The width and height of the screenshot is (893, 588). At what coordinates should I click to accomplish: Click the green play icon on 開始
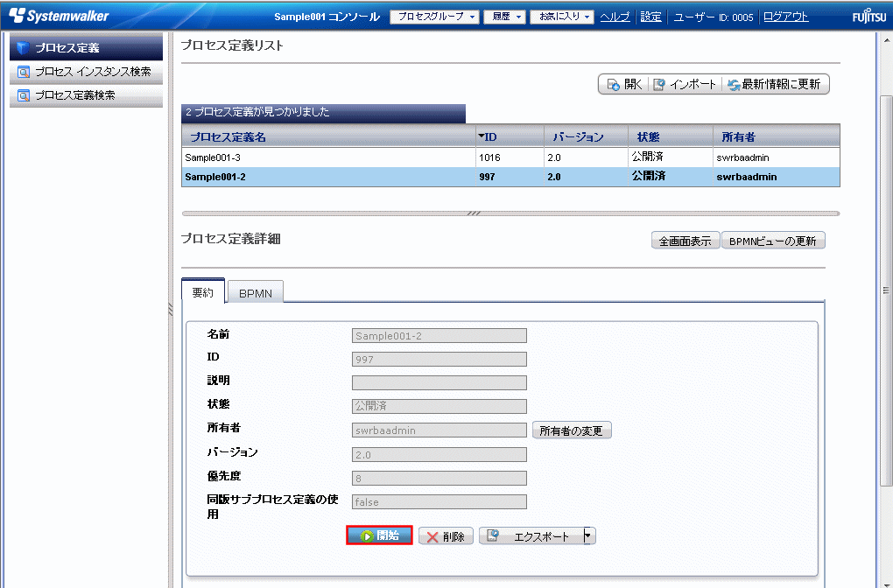(x=368, y=535)
